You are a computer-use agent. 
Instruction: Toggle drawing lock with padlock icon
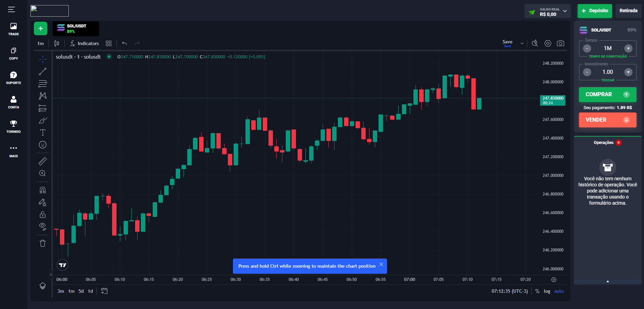click(x=43, y=214)
